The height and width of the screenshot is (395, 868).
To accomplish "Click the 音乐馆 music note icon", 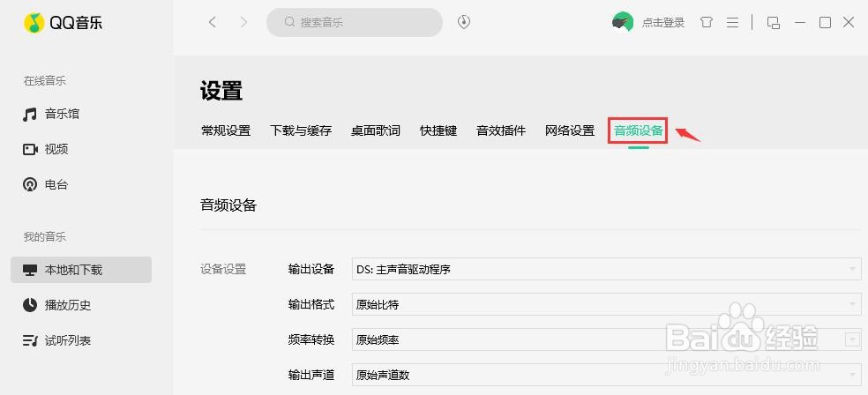I will (x=29, y=115).
